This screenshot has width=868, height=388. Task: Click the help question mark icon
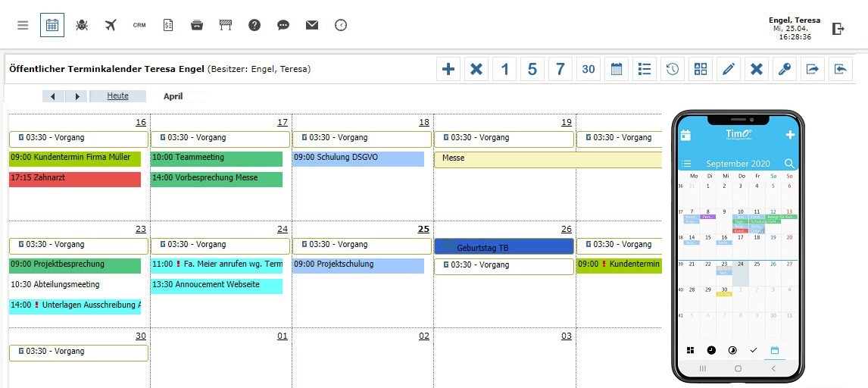(x=254, y=25)
